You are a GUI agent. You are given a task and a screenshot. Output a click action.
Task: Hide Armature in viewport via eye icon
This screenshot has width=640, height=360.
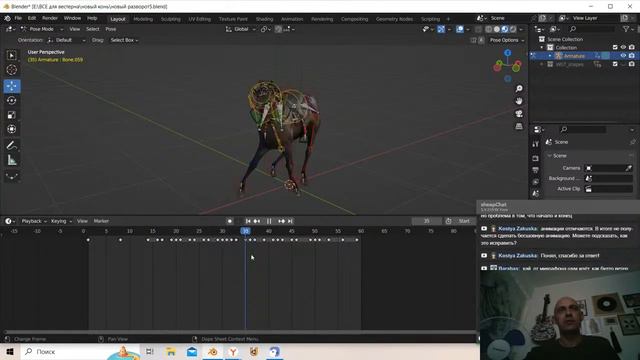point(623,56)
